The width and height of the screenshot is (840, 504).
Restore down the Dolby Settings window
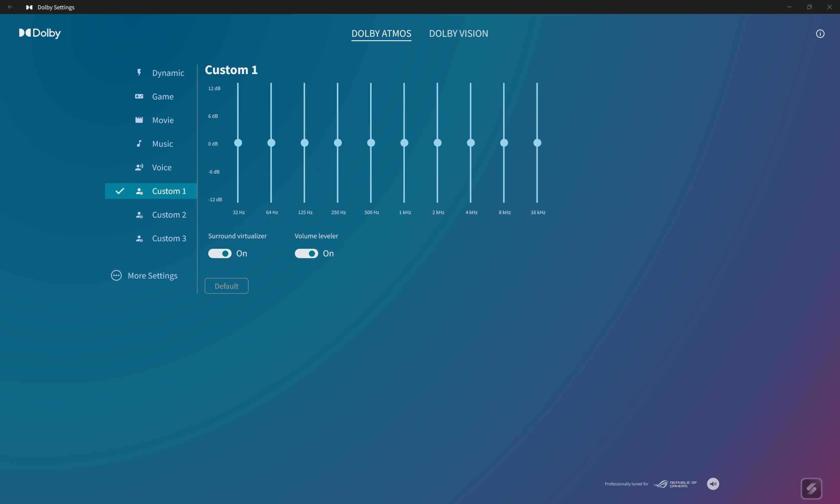(809, 7)
